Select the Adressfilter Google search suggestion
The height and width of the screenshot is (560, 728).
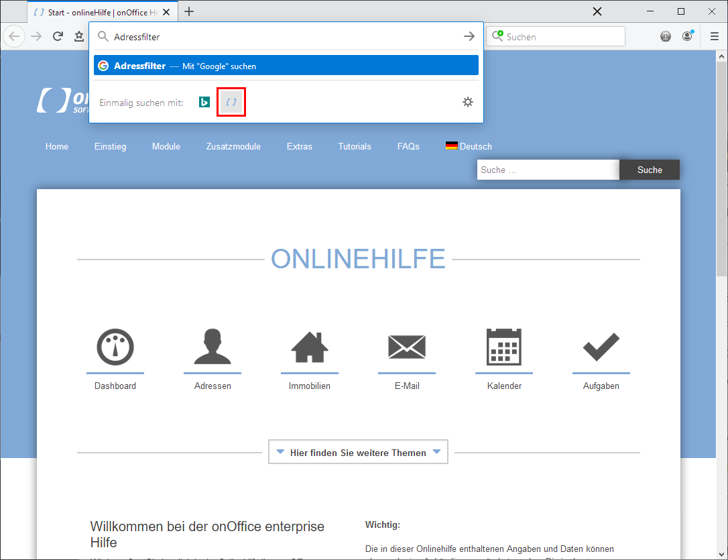[286, 66]
